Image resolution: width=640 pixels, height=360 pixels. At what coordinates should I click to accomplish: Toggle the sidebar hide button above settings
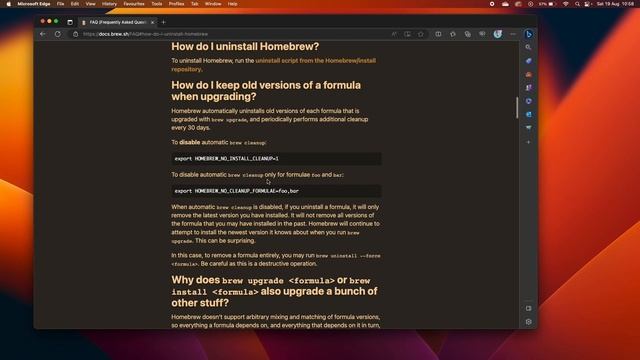[x=528, y=309]
